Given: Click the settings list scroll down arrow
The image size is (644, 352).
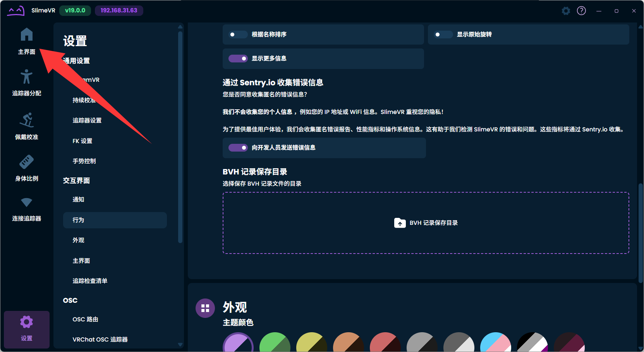Looking at the screenshot, I should coord(180,344).
